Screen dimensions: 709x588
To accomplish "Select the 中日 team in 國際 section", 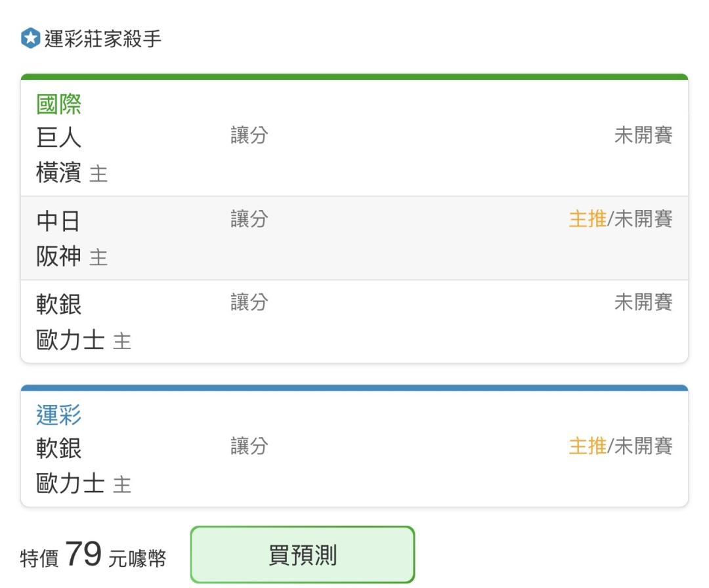I will (58, 221).
